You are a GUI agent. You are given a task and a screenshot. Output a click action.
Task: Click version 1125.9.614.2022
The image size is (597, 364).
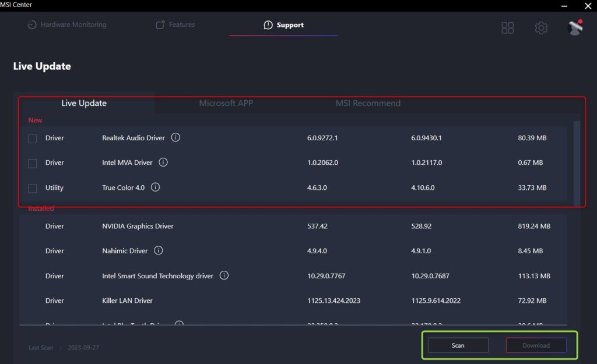pyautogui.click(x=436, y=301)
